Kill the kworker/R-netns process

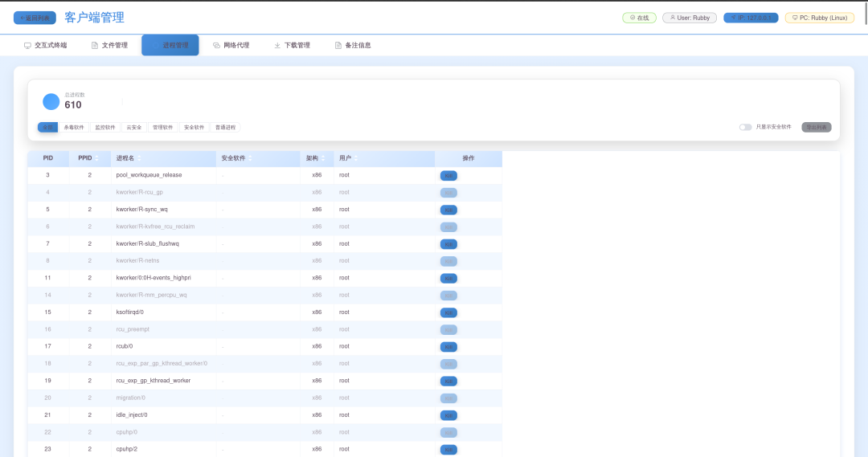coord(448,262)
